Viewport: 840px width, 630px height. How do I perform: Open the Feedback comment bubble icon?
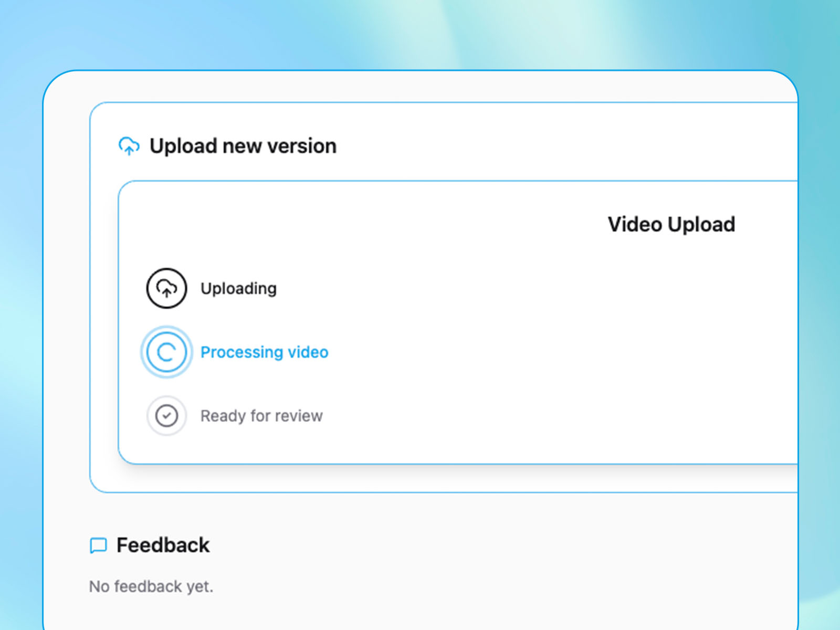(x=99, y=545)
